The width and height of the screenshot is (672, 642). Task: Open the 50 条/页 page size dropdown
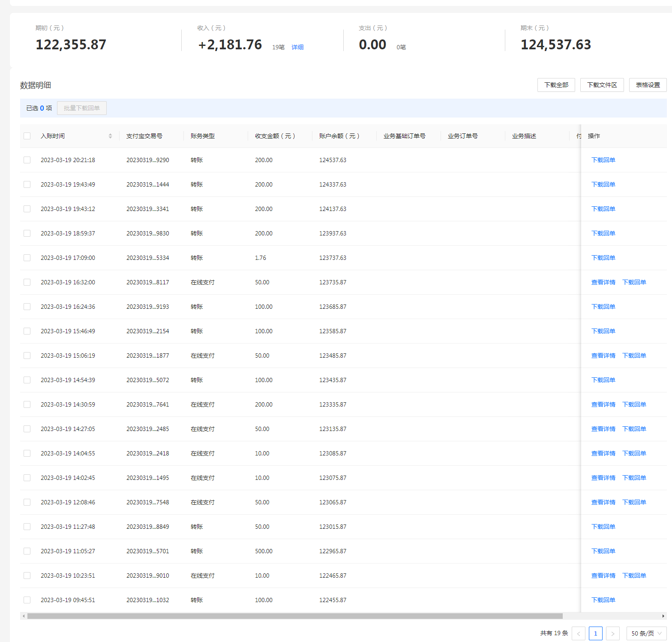click(646, 633)
